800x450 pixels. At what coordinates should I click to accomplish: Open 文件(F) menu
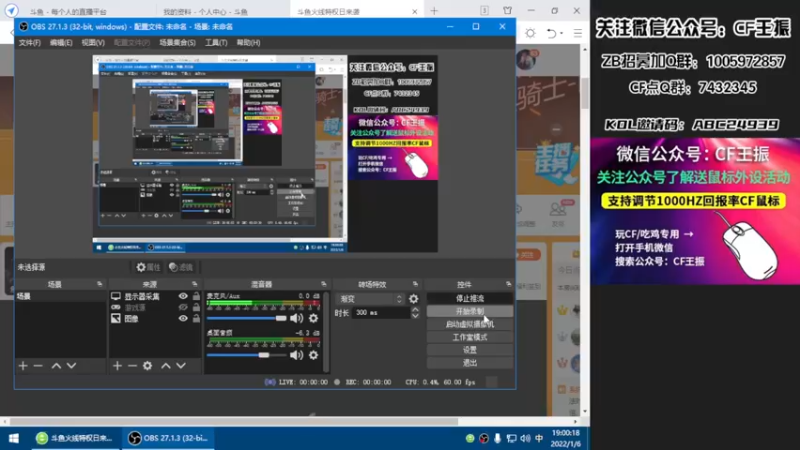pyautogui.click(x=30, y=43)
